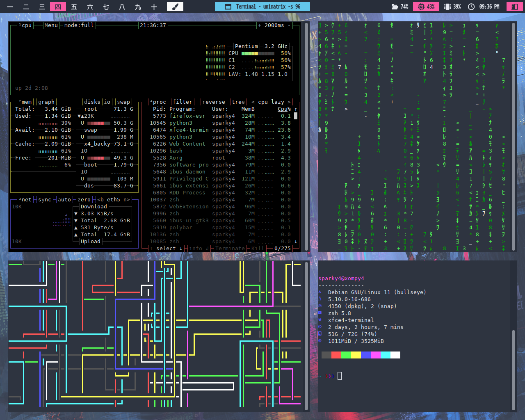Screen dimensions: 525x420
Task: Click the plus icon to increase 2000ms update interval
Action: tap(260, 25)
